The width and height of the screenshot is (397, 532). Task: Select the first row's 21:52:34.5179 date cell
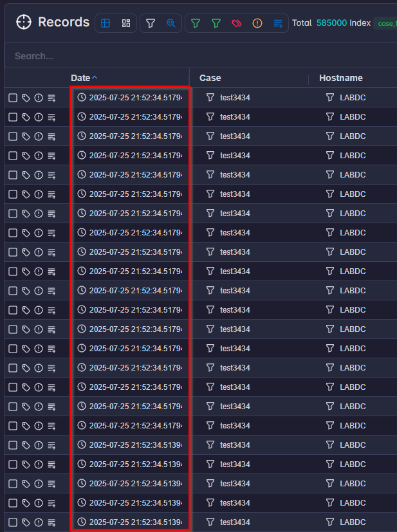(136, 98)
